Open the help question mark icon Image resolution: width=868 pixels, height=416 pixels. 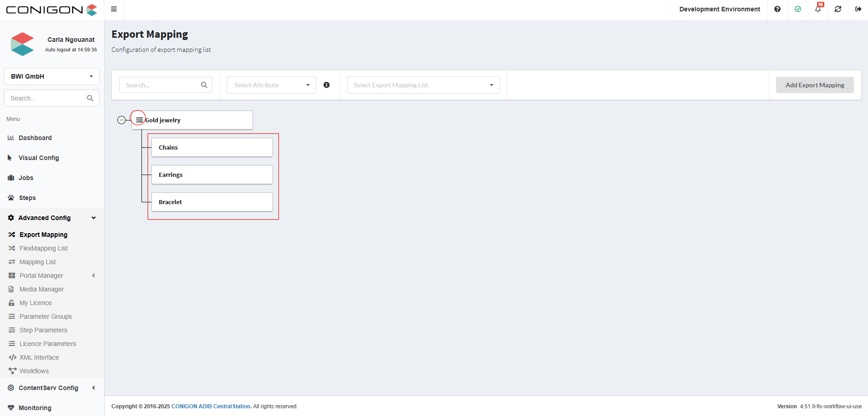tap(777, 9)
